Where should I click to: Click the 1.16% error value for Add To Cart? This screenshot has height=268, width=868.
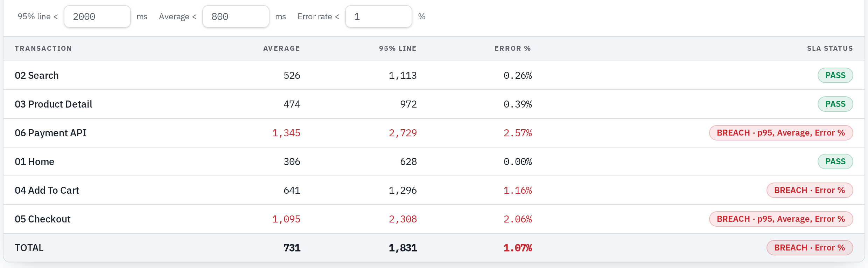(518, 191)
